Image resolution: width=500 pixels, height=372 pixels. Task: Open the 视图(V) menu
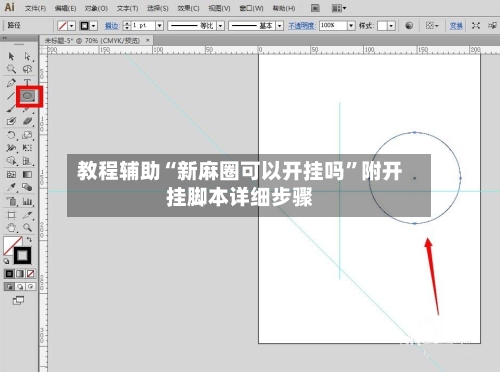219,8
